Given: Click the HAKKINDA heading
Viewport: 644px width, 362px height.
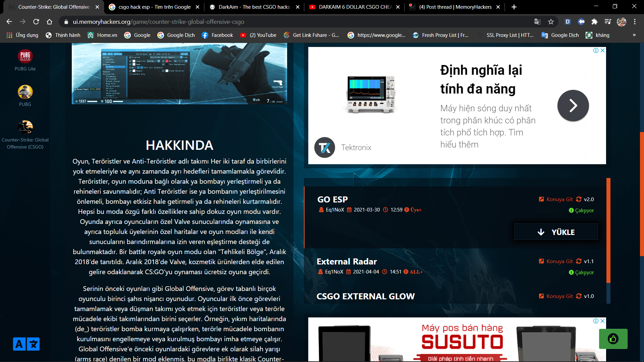Looking at the screenshot, I should click(179, 145).
